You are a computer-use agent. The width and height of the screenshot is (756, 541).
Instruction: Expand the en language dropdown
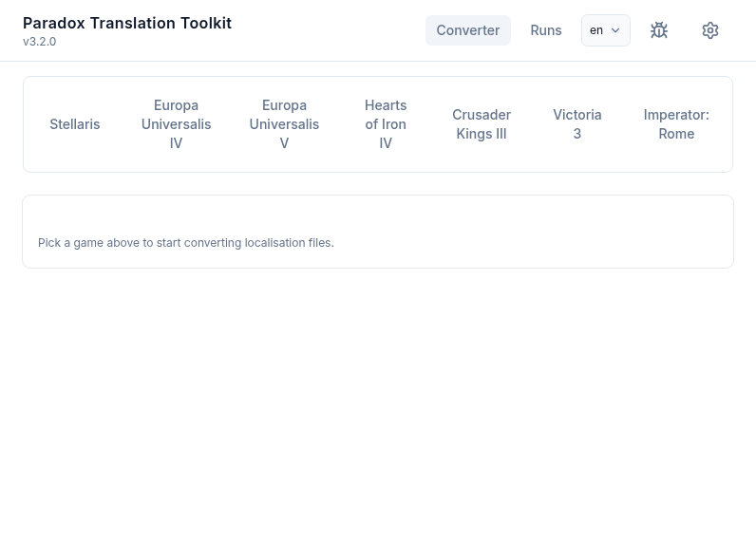(606, 30)
